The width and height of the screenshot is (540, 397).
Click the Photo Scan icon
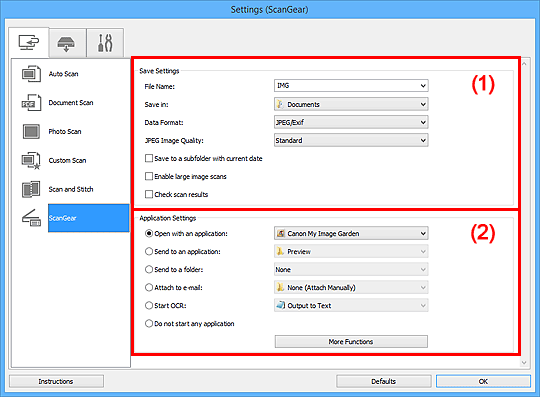pyautogui.click(x=31, y=132)
